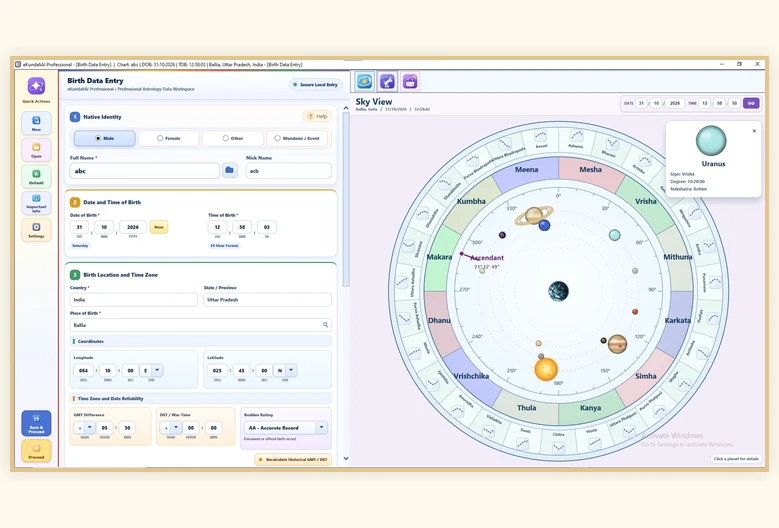
Task: Click the Sky View date day field
Action: click(x=641, y=103)
